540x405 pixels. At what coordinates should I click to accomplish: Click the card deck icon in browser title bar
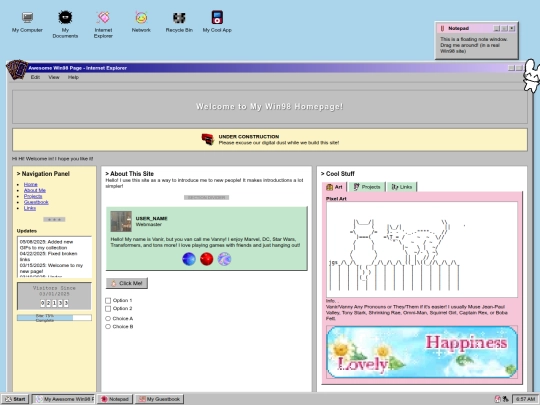click(17, 69)
